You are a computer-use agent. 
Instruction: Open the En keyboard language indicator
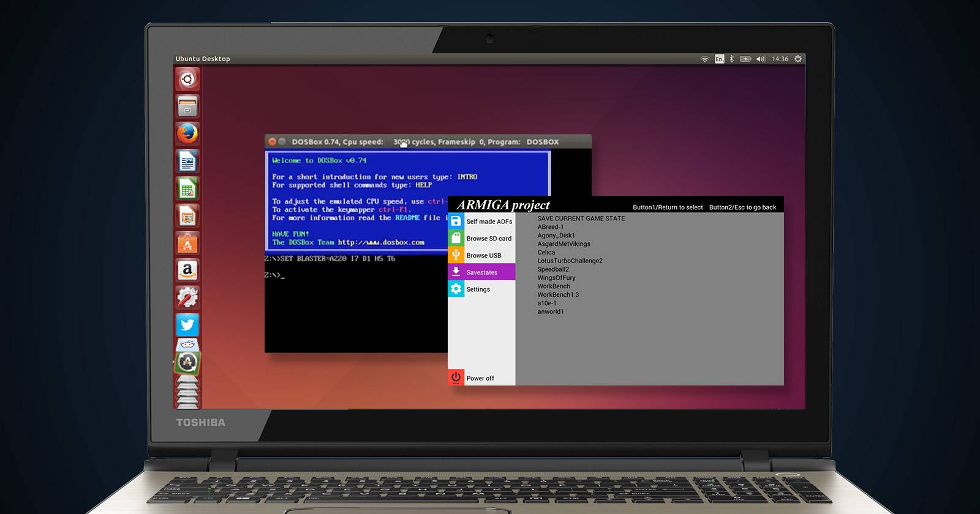point(720,59)
